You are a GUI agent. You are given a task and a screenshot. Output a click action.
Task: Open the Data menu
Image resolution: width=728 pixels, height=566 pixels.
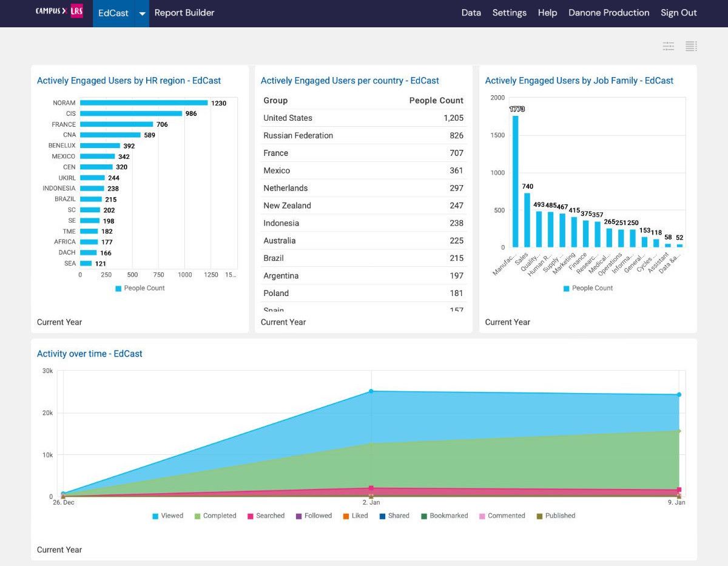471,12
